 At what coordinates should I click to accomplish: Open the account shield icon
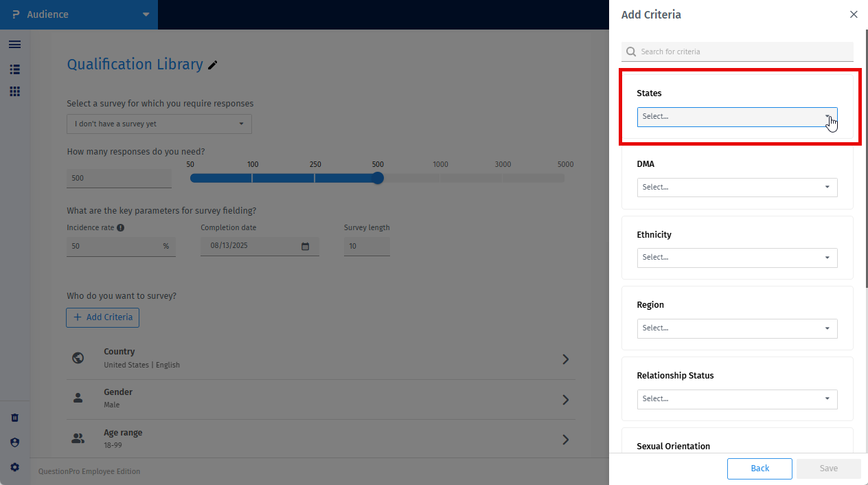coord(15,442)
